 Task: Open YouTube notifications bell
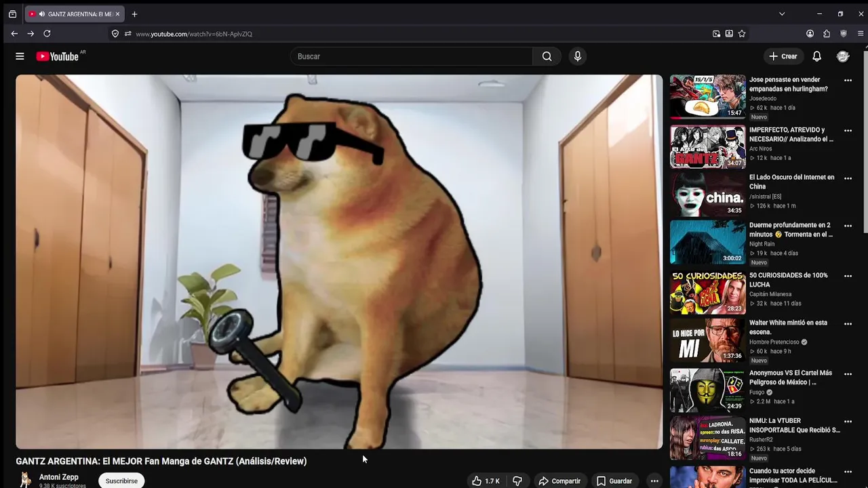point(817,56)
